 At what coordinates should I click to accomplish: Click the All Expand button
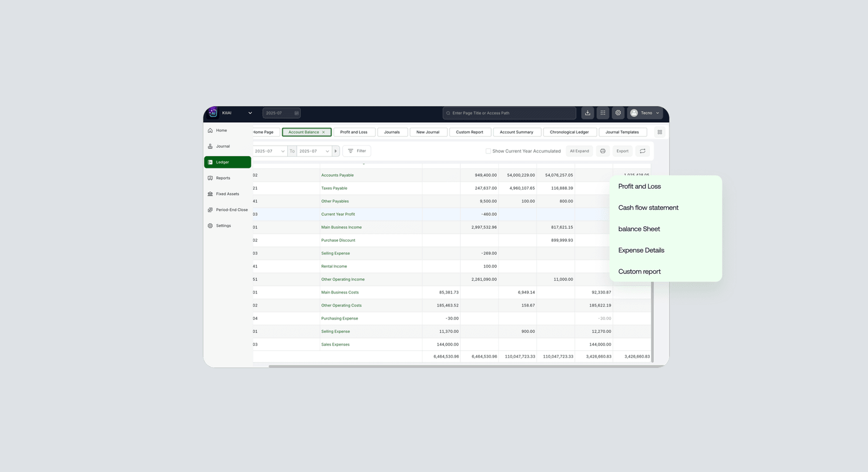[x=579, y=151]
